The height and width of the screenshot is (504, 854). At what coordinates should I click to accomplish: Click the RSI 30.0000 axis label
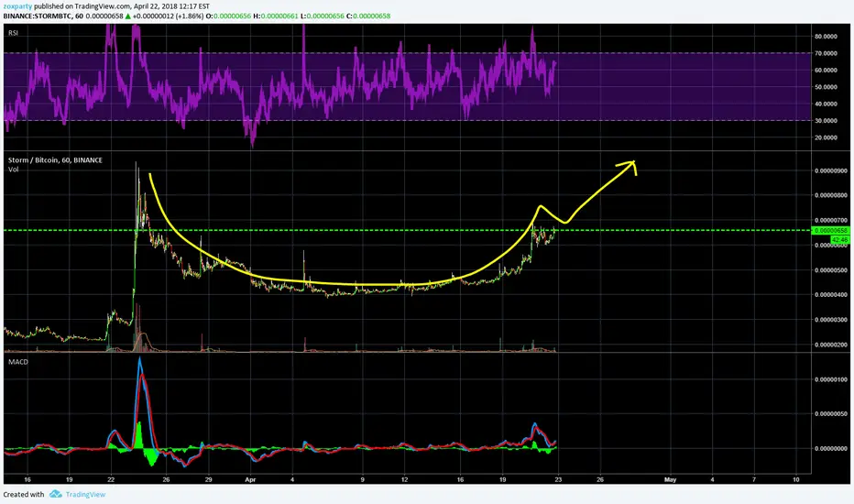pos(827,121)
